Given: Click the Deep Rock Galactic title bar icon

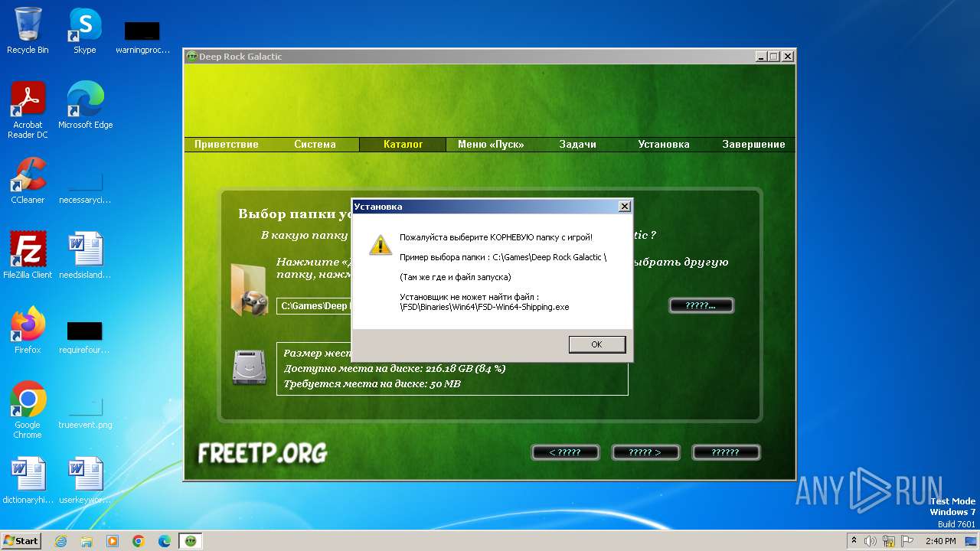Looking at the screenshot, I should (192, 57).
